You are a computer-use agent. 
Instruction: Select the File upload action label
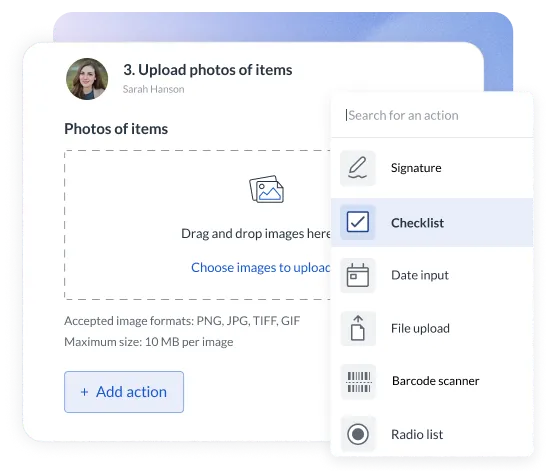(x=420, y=328)
